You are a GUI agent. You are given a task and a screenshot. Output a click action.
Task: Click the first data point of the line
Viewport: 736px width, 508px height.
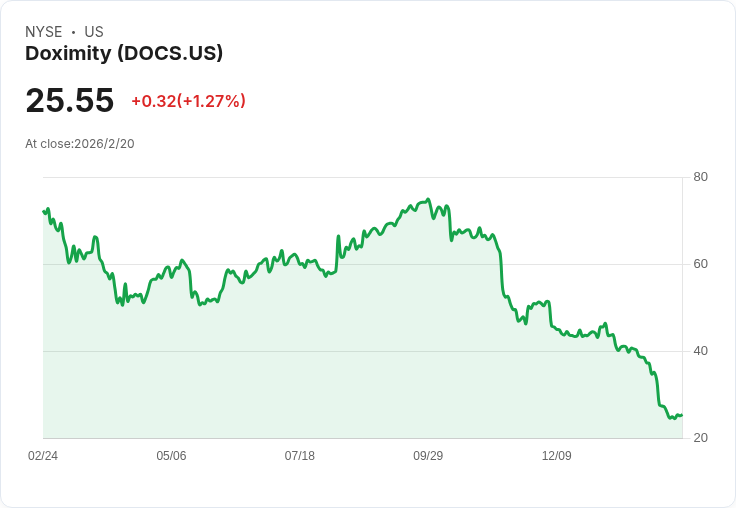[x=44, y=211]
